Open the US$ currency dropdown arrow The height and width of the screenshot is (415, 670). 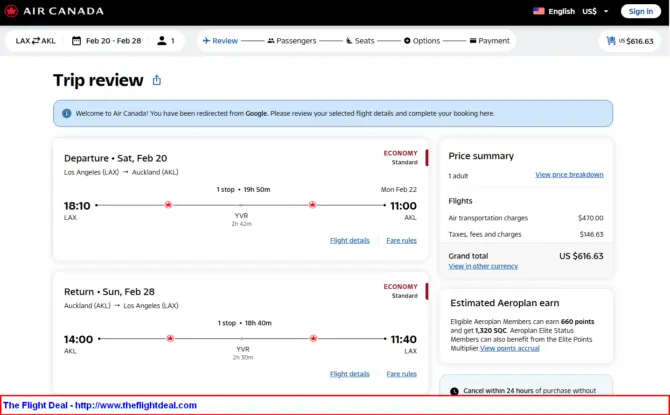coord(606,12)
